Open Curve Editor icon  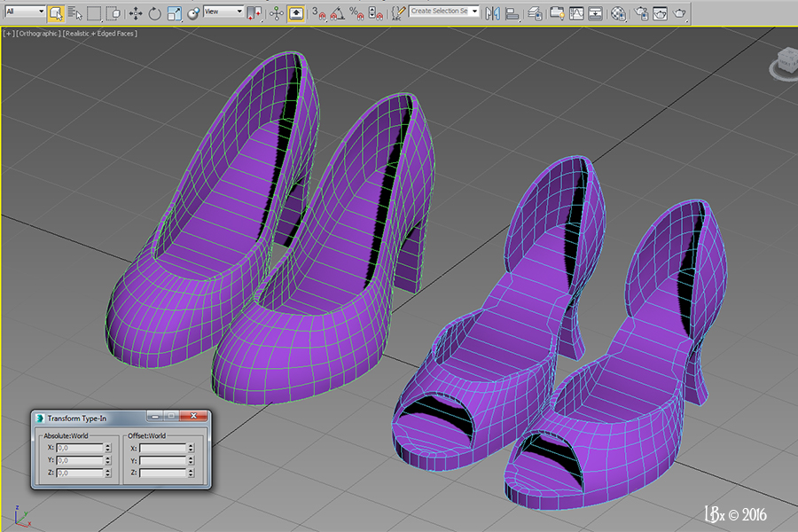coord(576,13)
